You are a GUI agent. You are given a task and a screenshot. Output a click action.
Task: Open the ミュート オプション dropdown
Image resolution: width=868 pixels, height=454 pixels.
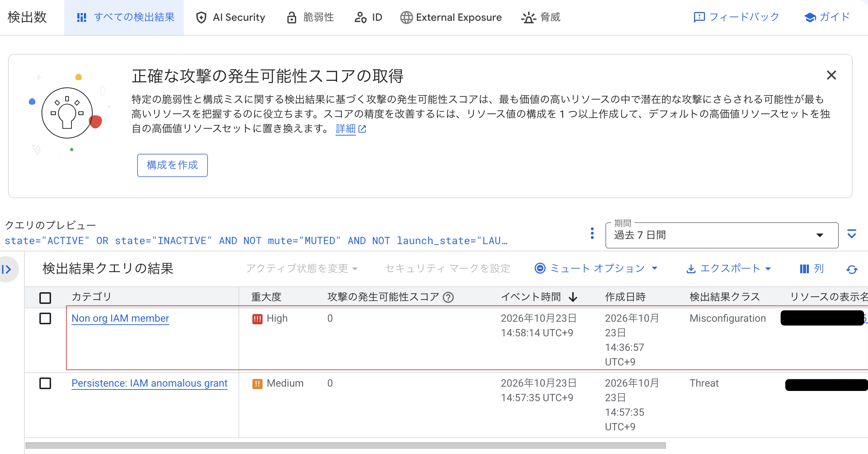point(597,269)
